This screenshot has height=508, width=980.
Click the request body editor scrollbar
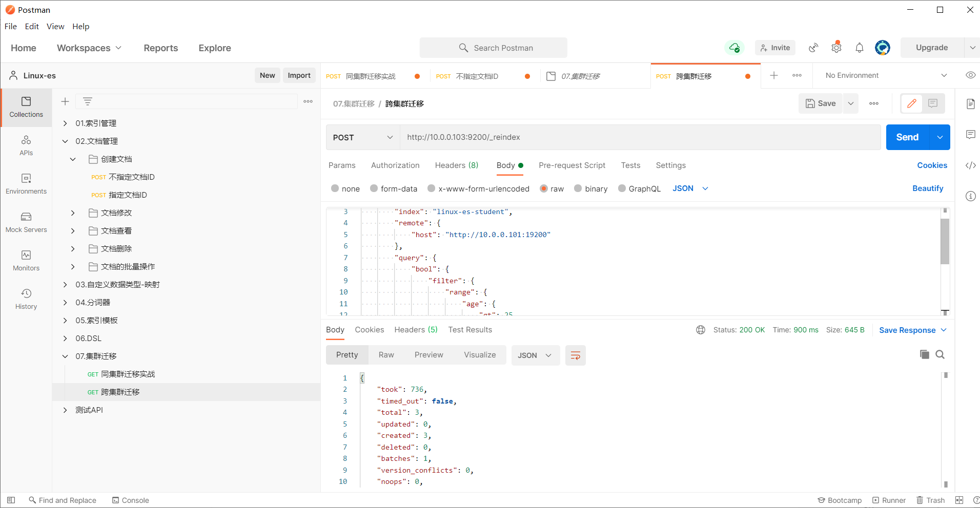point(945,241)
